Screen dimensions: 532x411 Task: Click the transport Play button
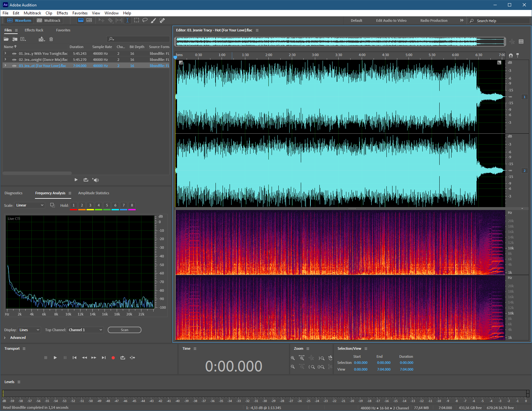tap(55, 357)
